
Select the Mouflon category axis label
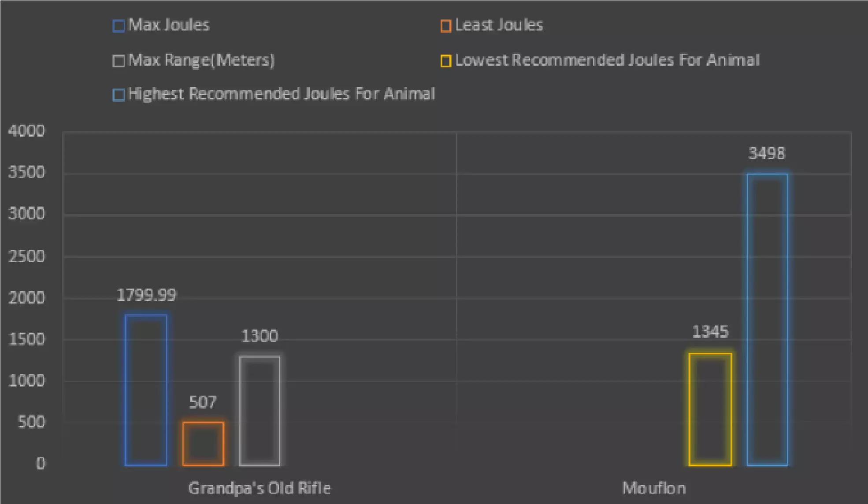(654, 488)
